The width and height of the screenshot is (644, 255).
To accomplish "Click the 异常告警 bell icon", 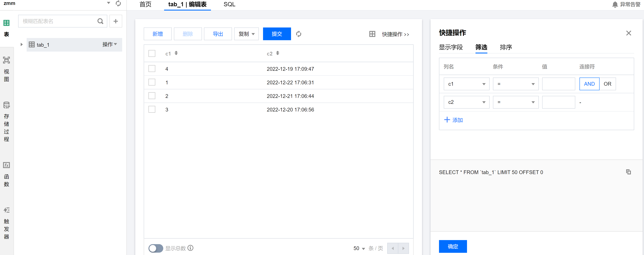I will (x=615, y=5).
